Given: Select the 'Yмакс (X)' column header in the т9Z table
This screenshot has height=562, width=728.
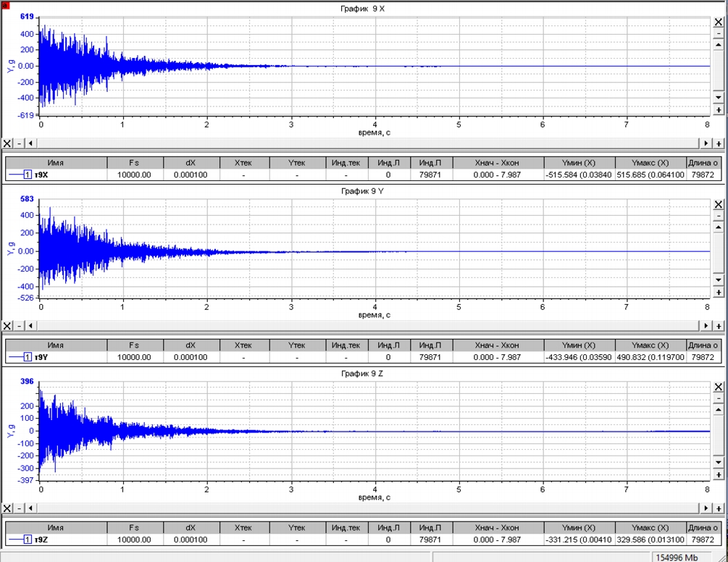Looking at the screenshot, I should tap(650, 528).
